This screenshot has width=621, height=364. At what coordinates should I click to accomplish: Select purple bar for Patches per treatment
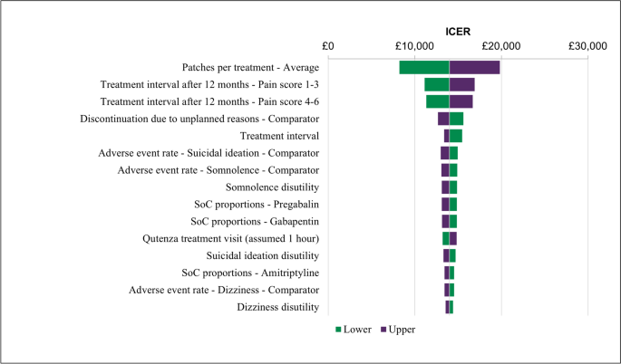[x=474, y=67]
